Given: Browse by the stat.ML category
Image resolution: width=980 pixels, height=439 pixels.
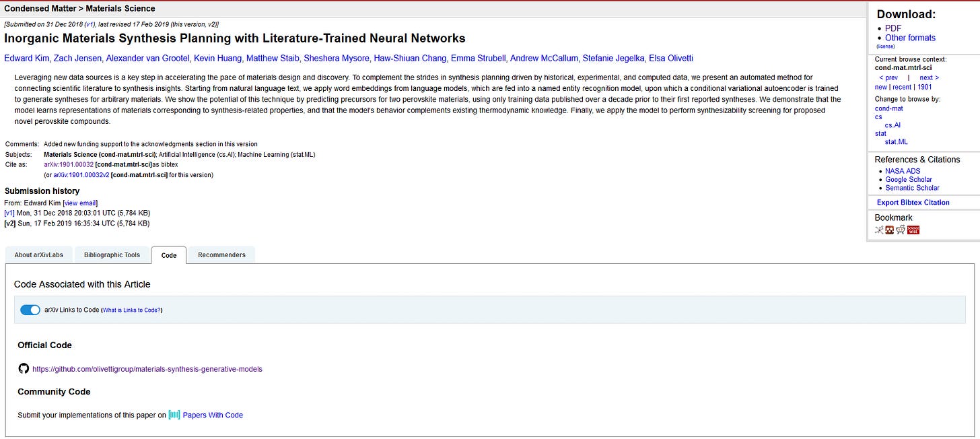Looking at the screenshot, I should click(x=896, y=142).
